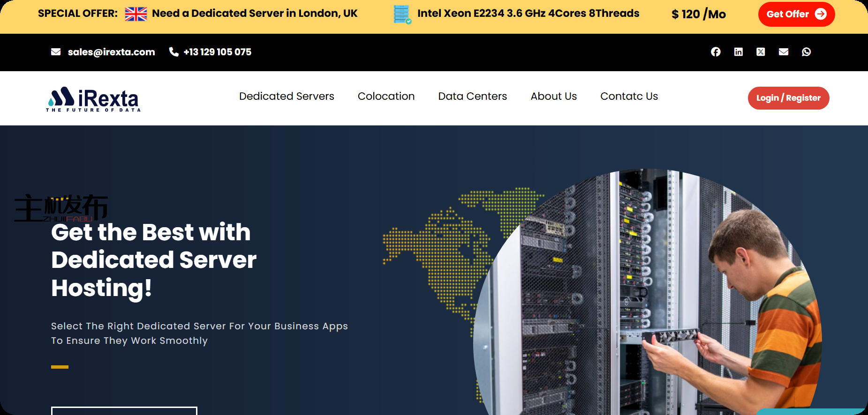Click the UK flag icon in offer banner
This screenshot has width=868, height=415.
click(136, 14)
